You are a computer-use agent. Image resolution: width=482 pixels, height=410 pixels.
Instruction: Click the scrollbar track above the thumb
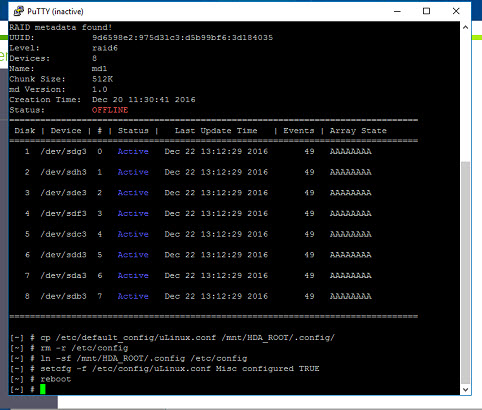tap(465, 97)
